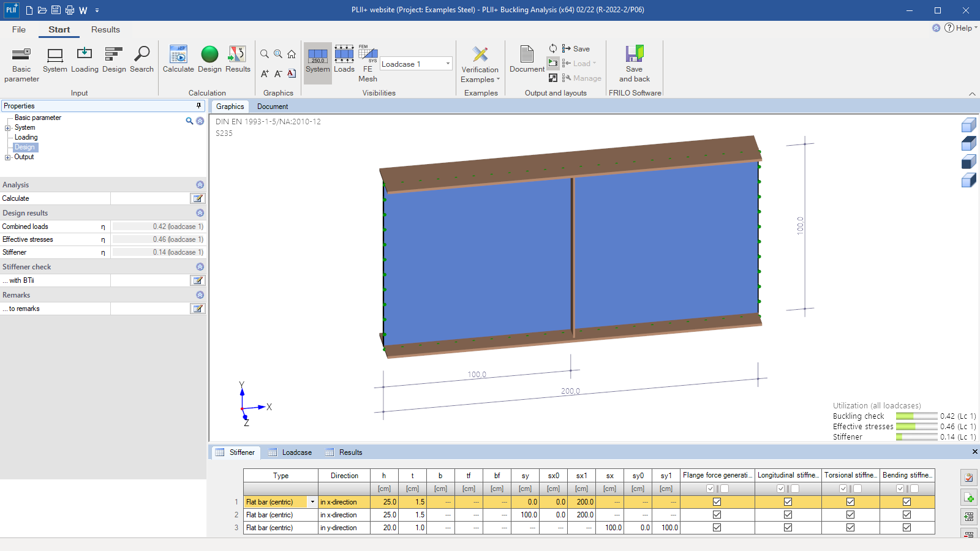Open the Loading input ribbon button
Image resolution: width=980 pixels, height=551 pixels.
point(85,59)
